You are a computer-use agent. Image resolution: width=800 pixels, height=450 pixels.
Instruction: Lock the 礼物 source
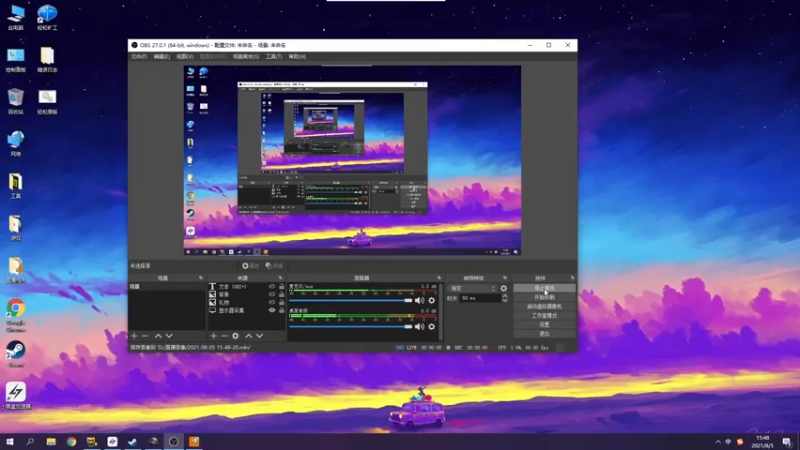281,302
